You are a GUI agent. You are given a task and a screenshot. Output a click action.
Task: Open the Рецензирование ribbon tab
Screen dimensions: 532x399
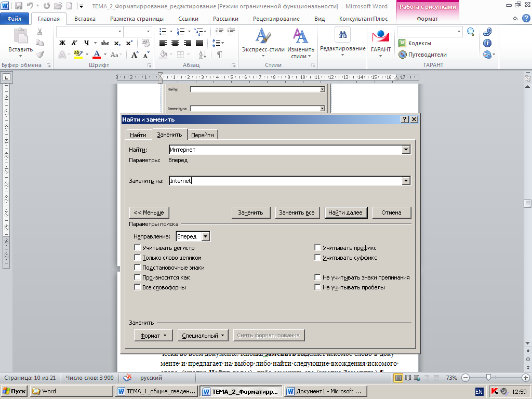coord(276,19)
